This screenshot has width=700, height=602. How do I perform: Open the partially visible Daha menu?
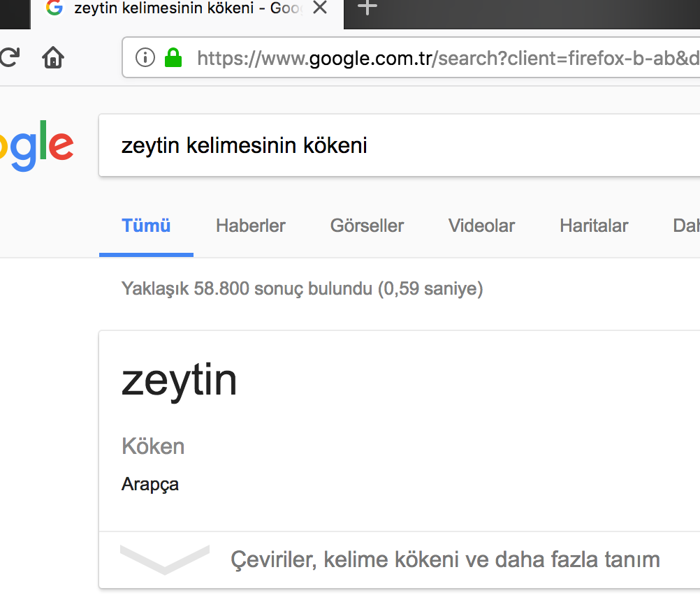tap(686, 226)
